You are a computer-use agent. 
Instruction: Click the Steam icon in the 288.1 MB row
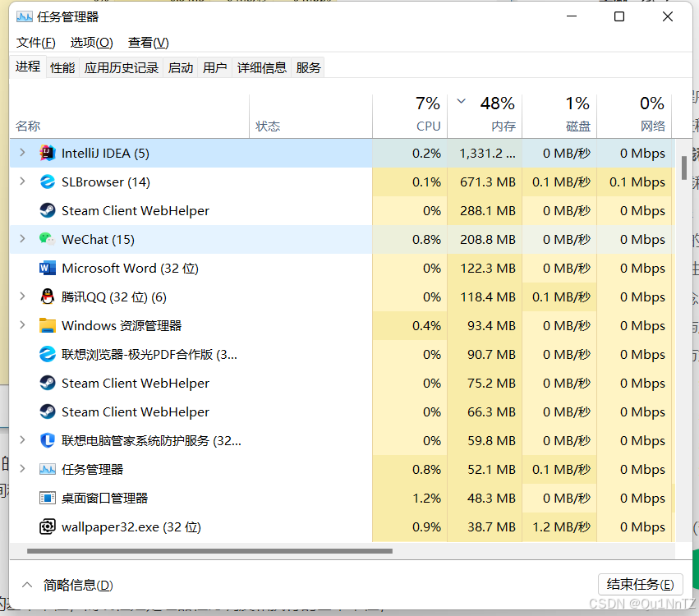pyautogui.click(x=48, y=210)
